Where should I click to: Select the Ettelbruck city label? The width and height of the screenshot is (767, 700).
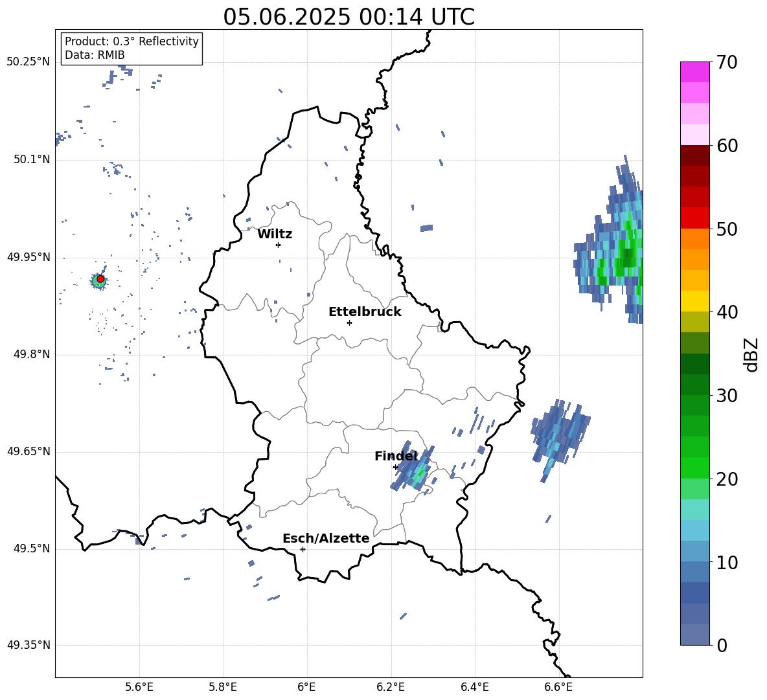(365, 312)
